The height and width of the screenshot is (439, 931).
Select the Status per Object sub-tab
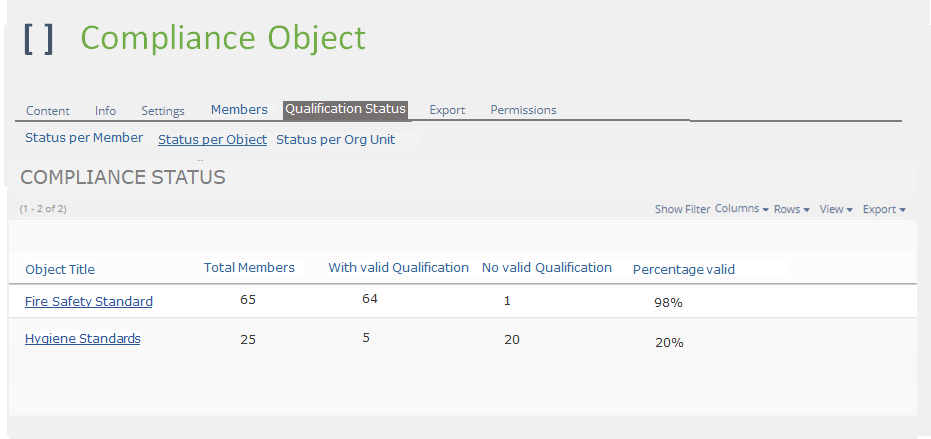[212, 139]
